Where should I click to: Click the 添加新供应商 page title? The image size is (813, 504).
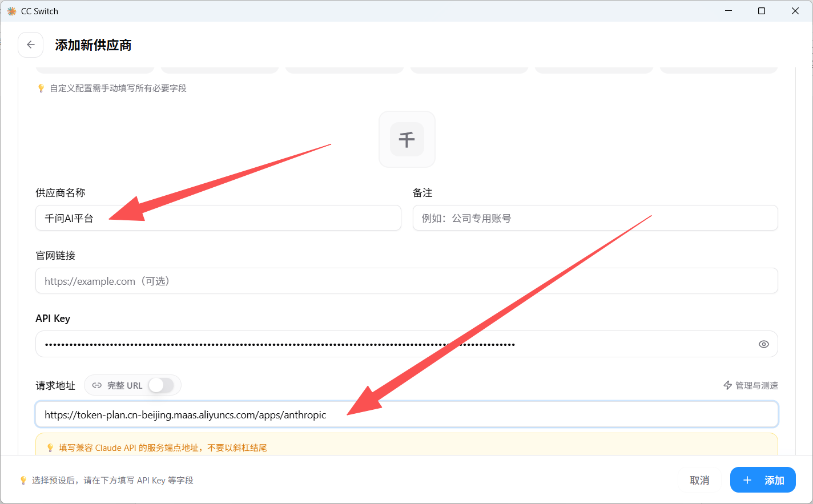(93, 45)
